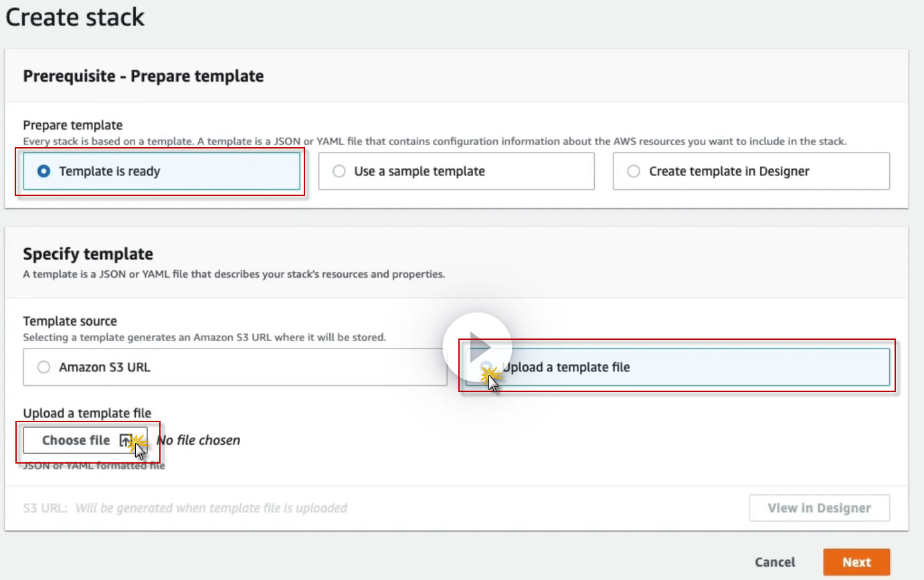Select the 'Template is ready' radio button
Image resolution: width=924 pixels, height=580 pixels.
pos(44,171)
